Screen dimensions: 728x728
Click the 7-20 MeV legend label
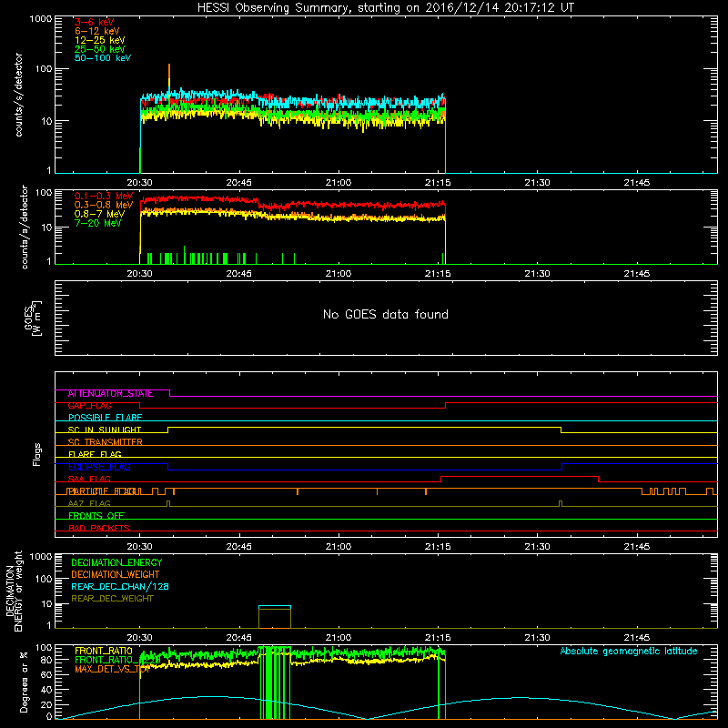coord(98,223)
